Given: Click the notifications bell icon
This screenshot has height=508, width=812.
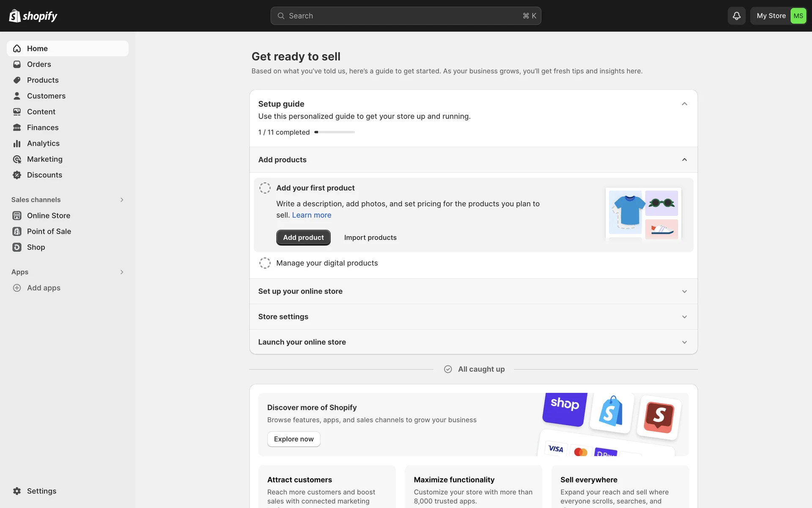Looking at the screenshot, I should [x=736, y=16].
